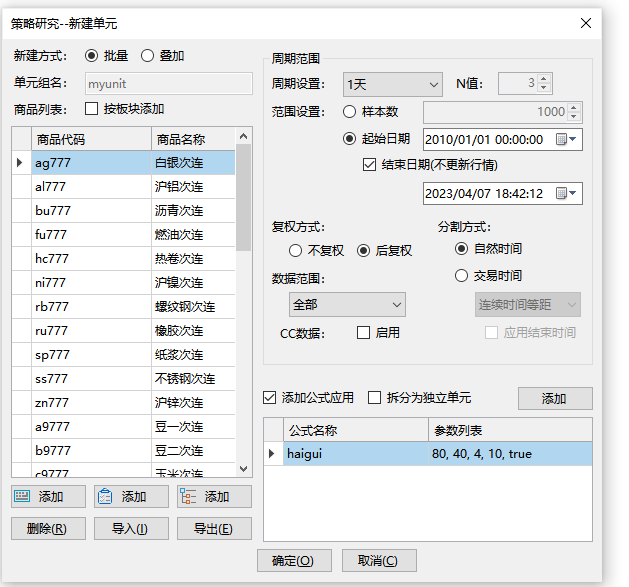
Task: Click the 确定 button
Action: [x=293, y=561]
